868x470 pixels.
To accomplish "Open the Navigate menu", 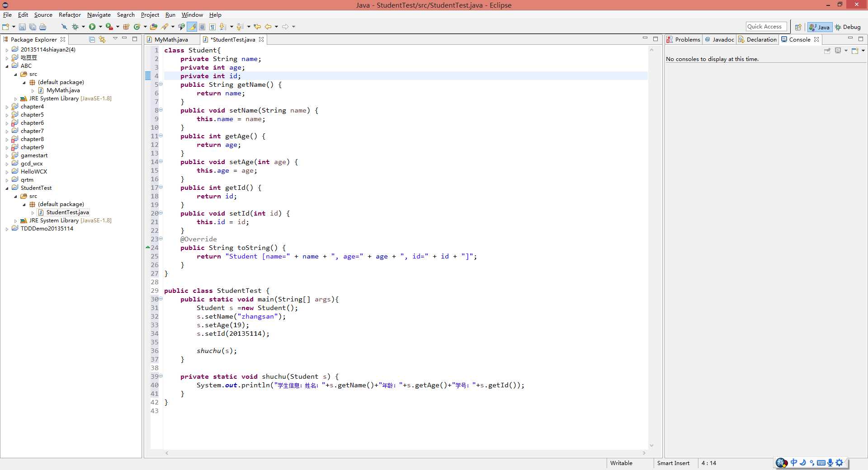I will click(x=99, y=15).
